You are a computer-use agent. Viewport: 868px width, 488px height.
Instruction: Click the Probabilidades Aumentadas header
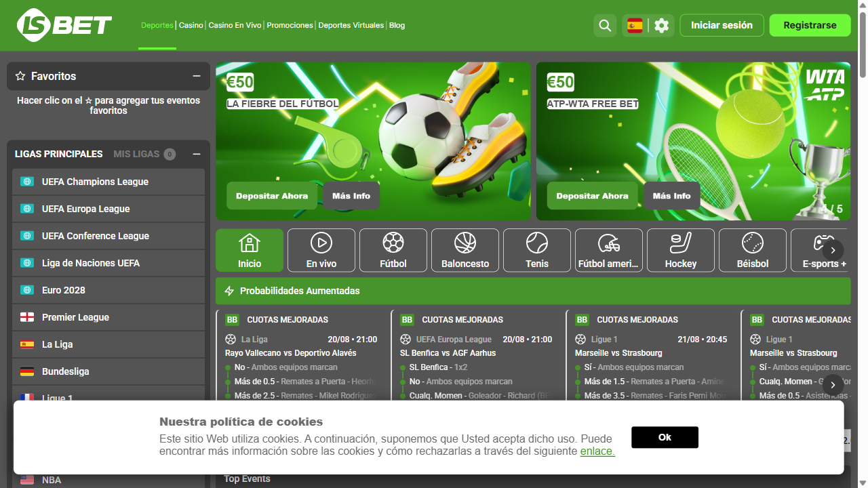(533, 291)
